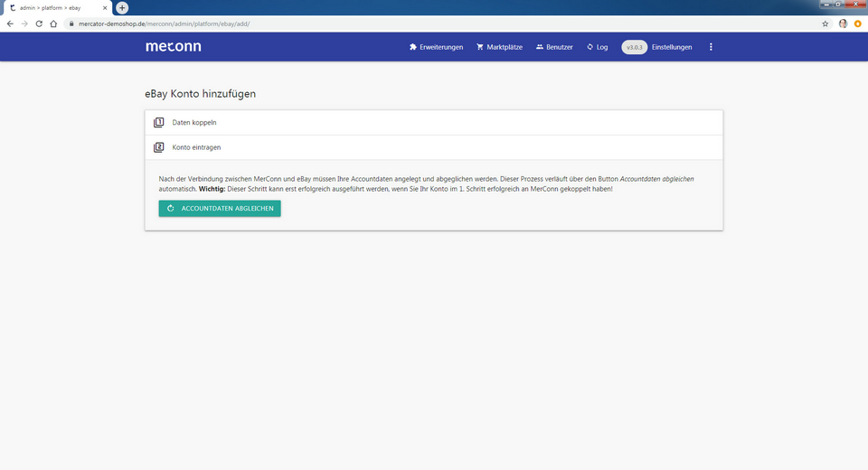This screenshot has width=868, height=470.
Task: Open a new browser tab
Action: pos(122,8)
